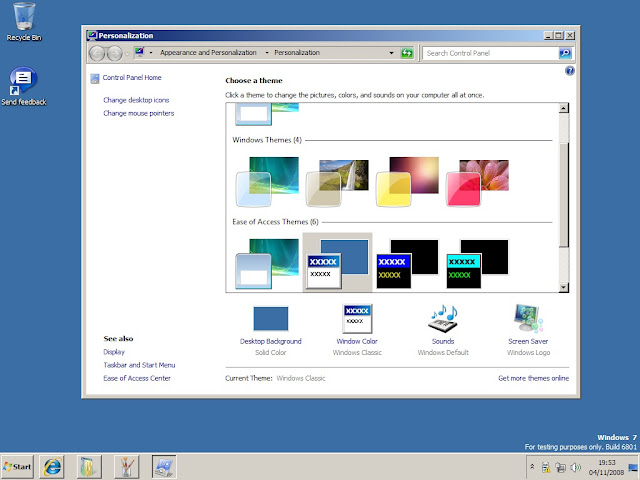Screen dimensions: 640x480
Task: Open the paint brushes taskbar icon
Action: pos(126,467)
